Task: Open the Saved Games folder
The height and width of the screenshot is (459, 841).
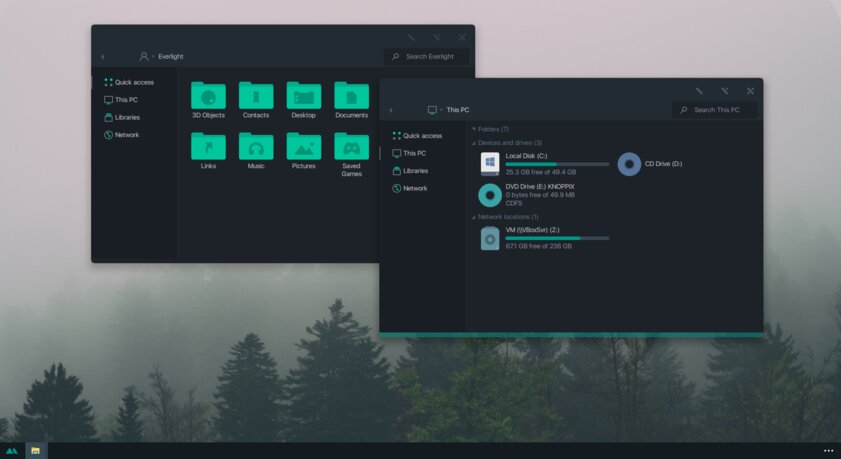Action: 351,148
